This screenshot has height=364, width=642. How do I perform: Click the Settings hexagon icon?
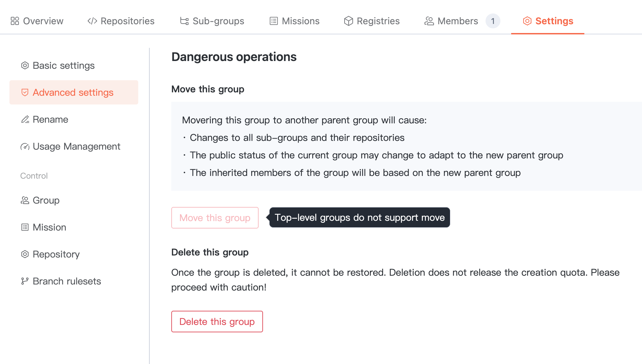click(527, 21)
